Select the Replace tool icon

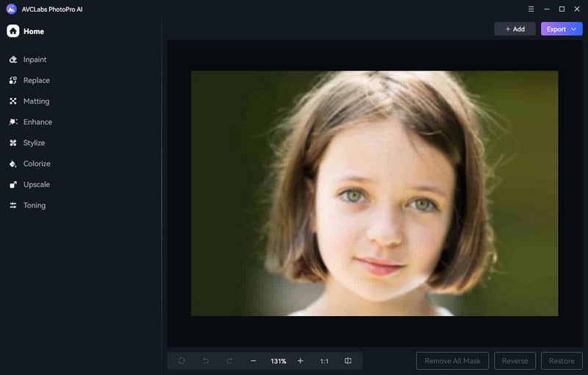tap(13, 80)
